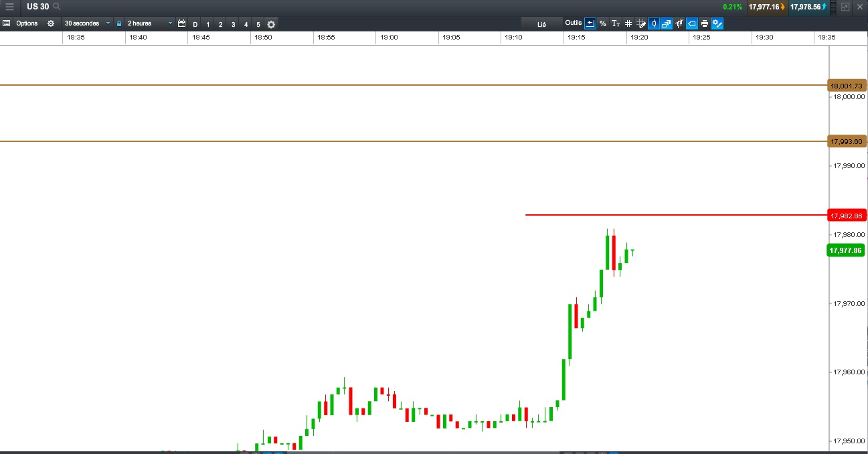Select the text annotation tool

pyautogui.click(x=616, y=23)
